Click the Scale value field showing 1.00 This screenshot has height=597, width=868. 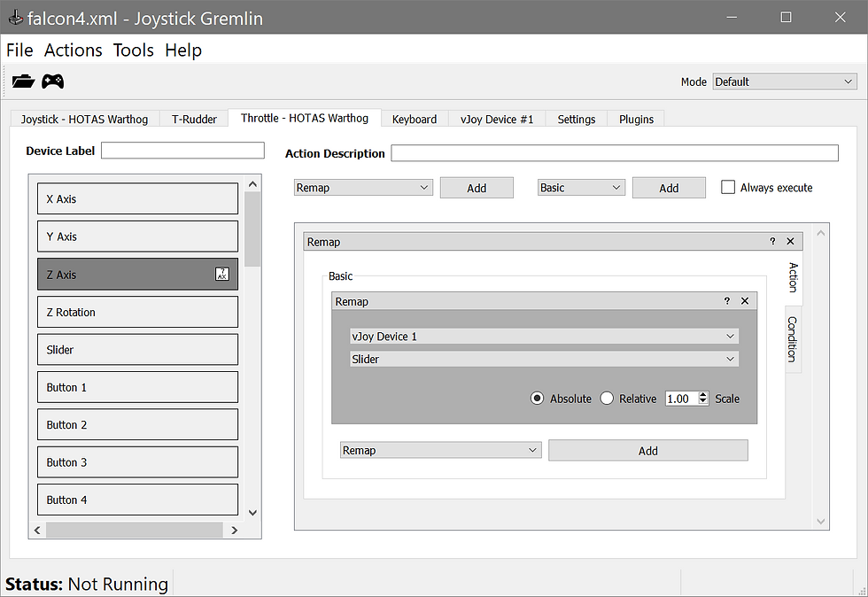click(x=681, y=399)
